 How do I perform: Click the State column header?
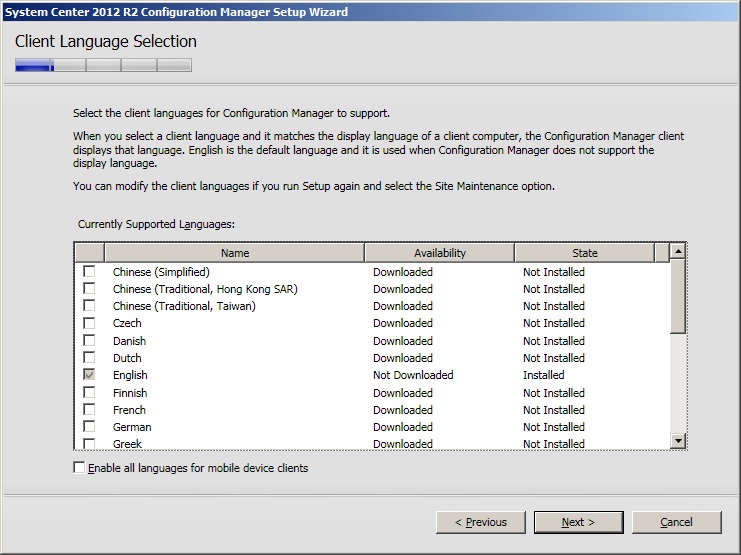tap(584, 253)
